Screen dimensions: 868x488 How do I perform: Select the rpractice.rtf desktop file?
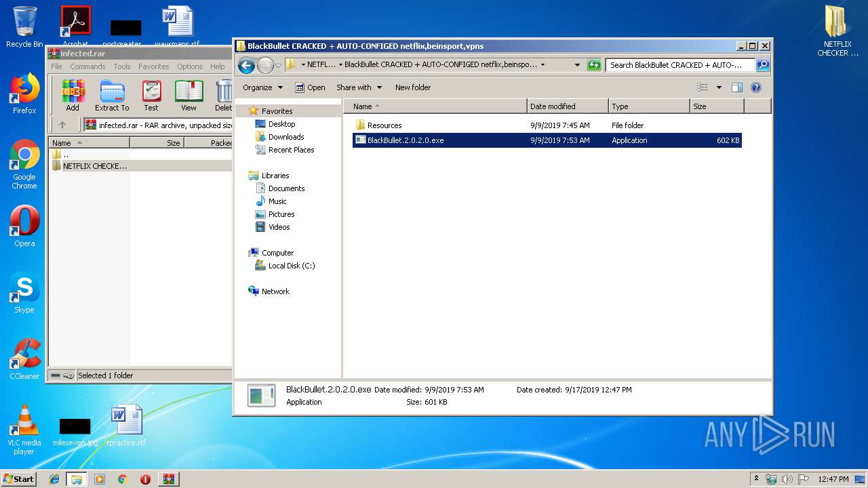pyautogui.click(x=126, y=426)
